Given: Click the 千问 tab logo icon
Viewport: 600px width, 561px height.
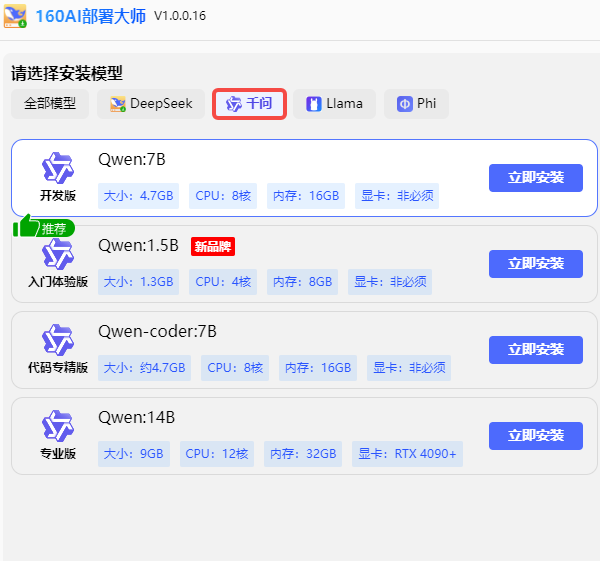Looking at the screenshot, I should tap(234, 104).
